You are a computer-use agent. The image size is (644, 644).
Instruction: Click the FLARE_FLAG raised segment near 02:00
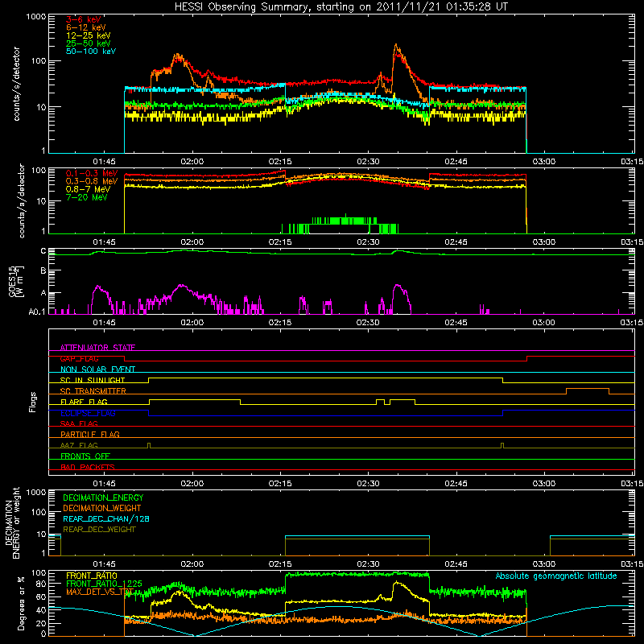195,399
